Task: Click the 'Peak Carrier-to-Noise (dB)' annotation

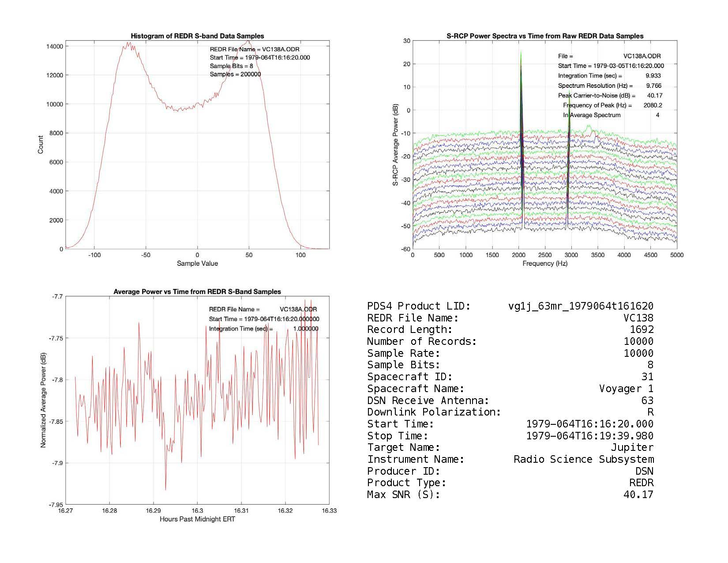Action: coord(597,96)
